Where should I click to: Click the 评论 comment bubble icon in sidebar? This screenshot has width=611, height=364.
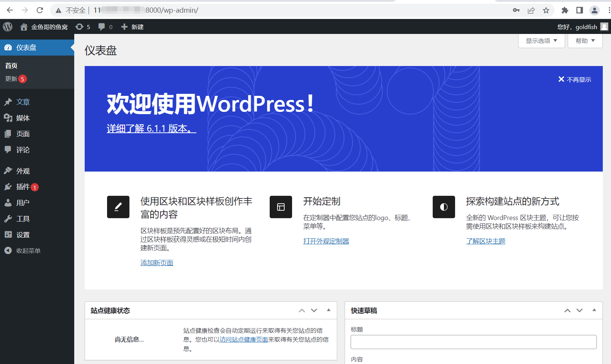(x=8, y=150)
